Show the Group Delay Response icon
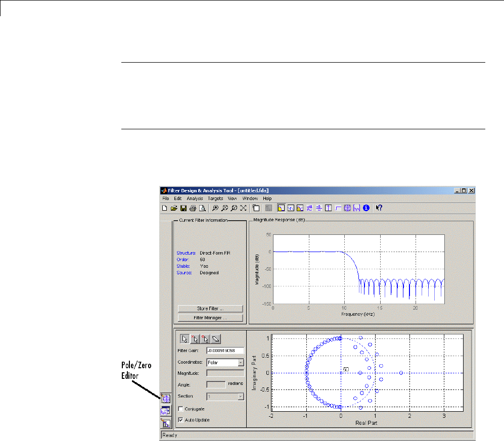 coord(309,208)
